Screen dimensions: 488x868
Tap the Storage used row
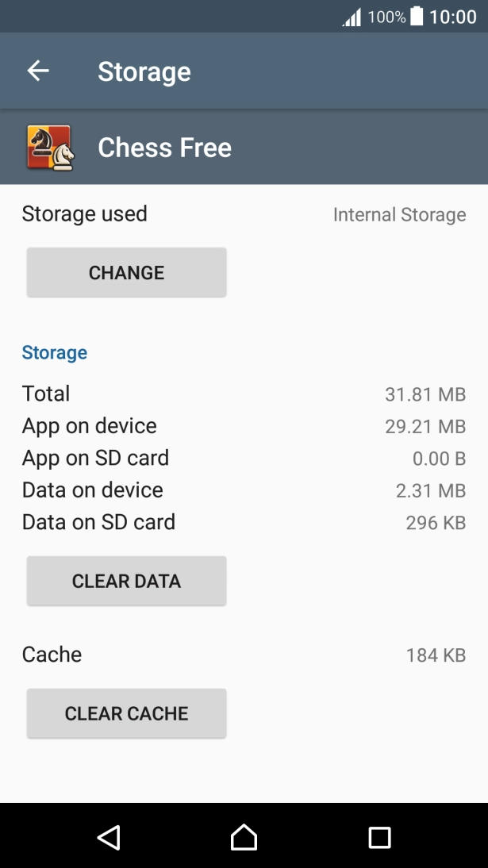point(84,213)
